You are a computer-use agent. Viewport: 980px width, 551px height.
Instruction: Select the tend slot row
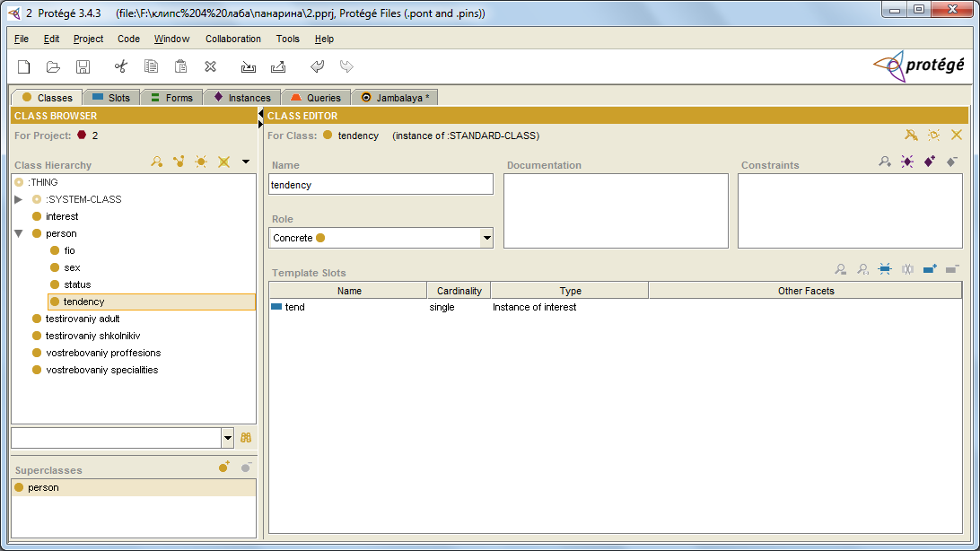tap(615, 308)
